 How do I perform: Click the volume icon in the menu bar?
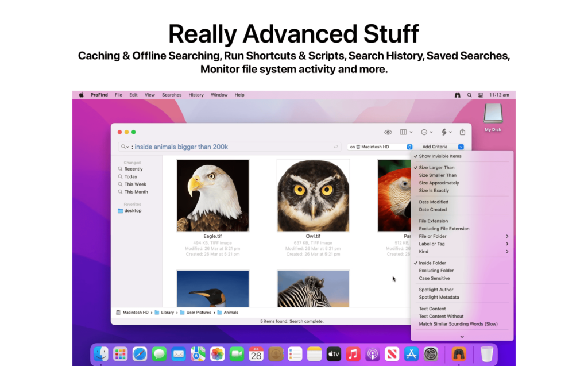point(481,94)
